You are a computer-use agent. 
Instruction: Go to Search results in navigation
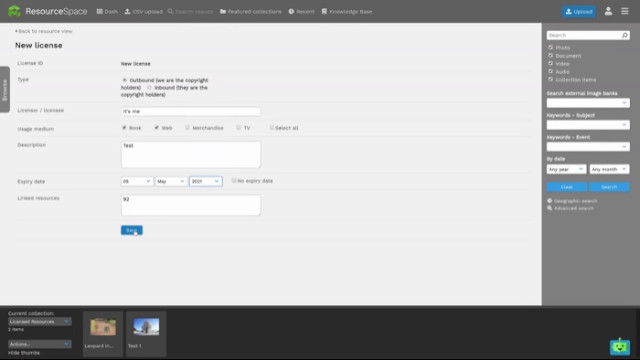pos(190,11)
